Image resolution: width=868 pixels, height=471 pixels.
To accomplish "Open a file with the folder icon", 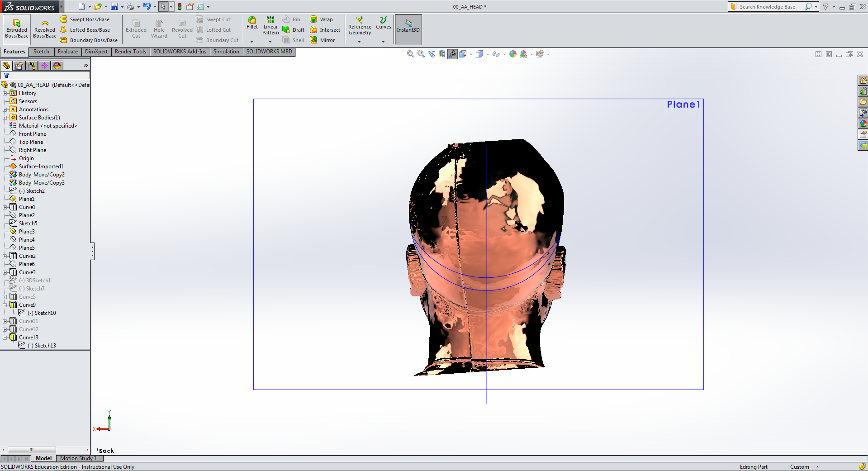I will point(98,6).
